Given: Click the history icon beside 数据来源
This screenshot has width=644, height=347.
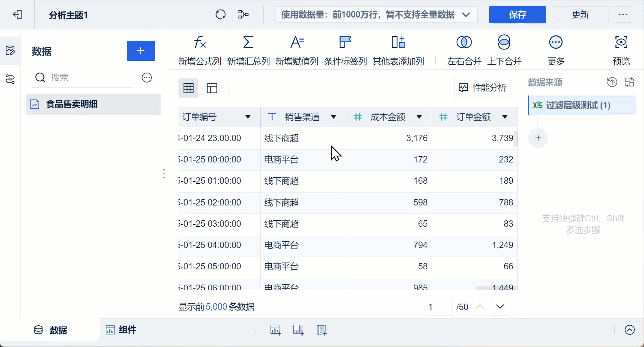Looking at the screenshot, I should (612, 82).
